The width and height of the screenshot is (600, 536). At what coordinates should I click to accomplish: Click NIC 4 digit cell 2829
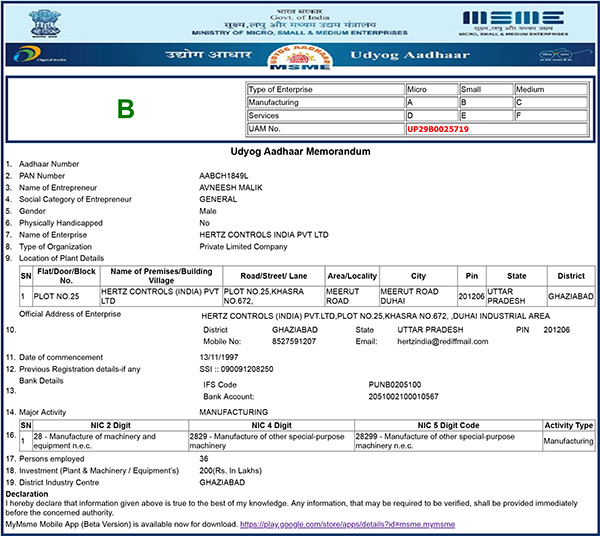click(271, 441)
